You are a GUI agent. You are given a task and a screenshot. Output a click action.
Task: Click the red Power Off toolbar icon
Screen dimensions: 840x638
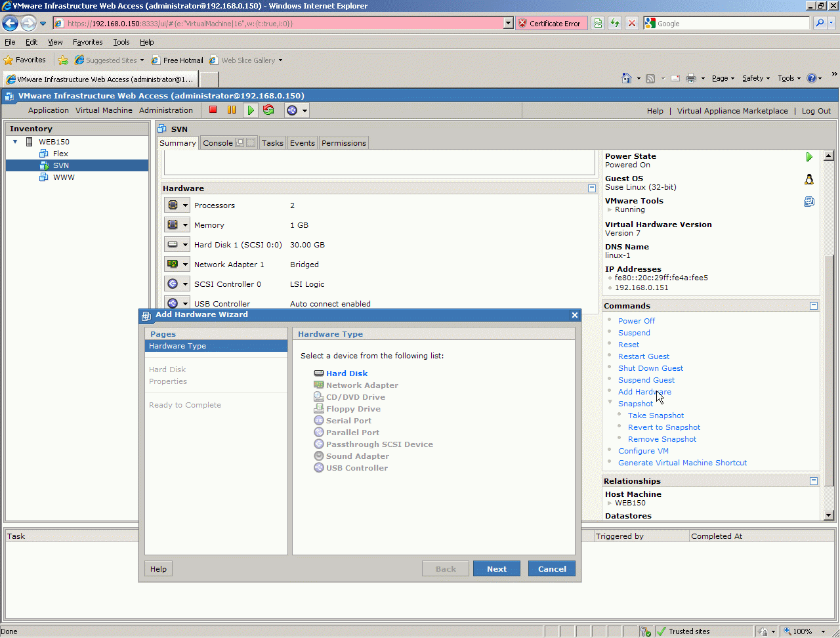213,110
